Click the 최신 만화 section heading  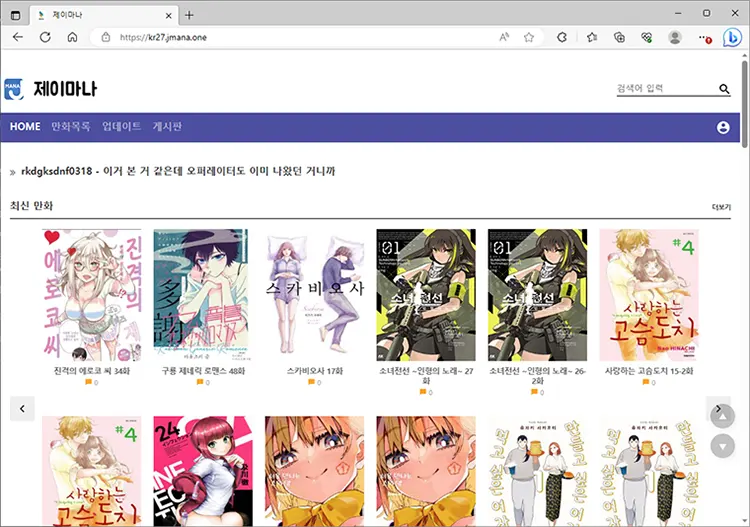[x=32, y=206]
